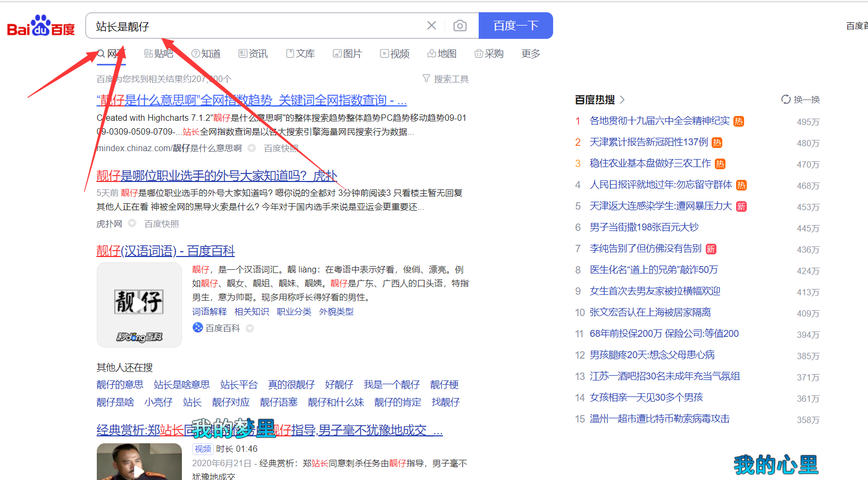Screen dimensions: 868x480
Task: Open hot search 男子当街撒198张百元大钞
Action: pos(644,227)
